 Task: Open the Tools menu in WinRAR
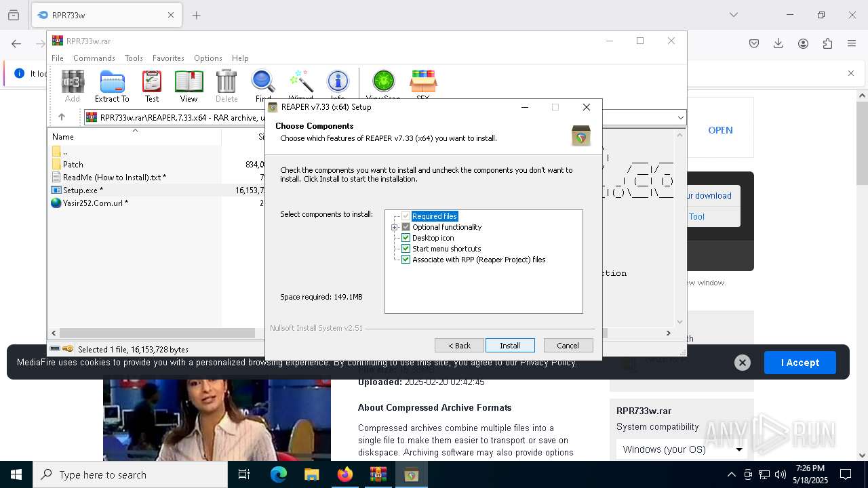coord(134,58)
